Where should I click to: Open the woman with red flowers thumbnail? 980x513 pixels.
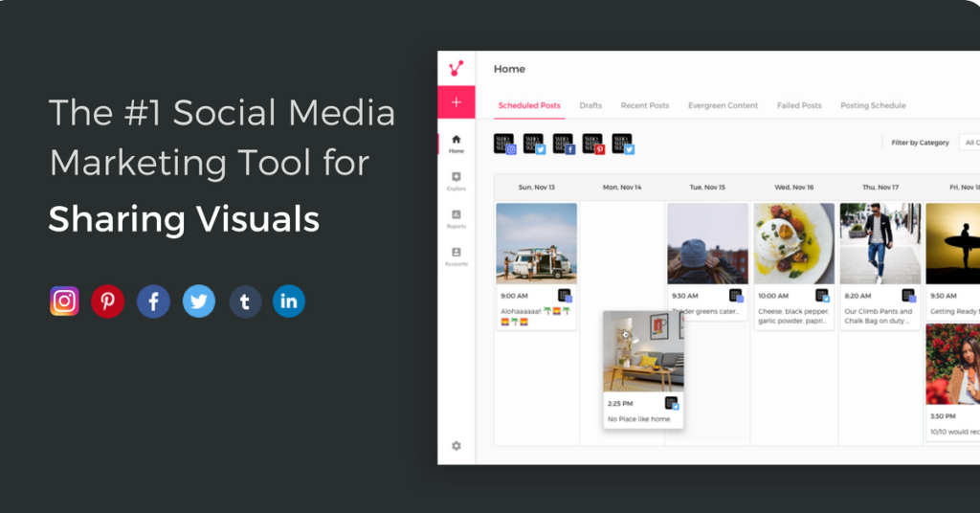tap(953, 365)
